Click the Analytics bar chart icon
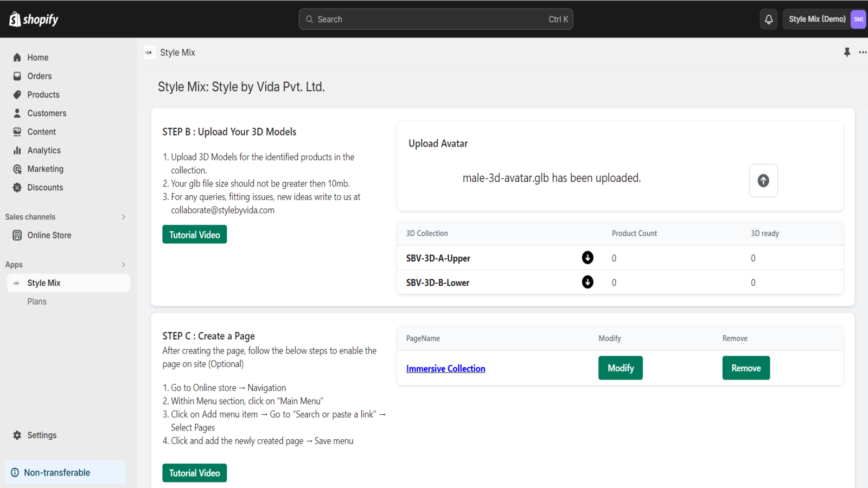The height and width of the screenshot is (488, 868). 17,150
